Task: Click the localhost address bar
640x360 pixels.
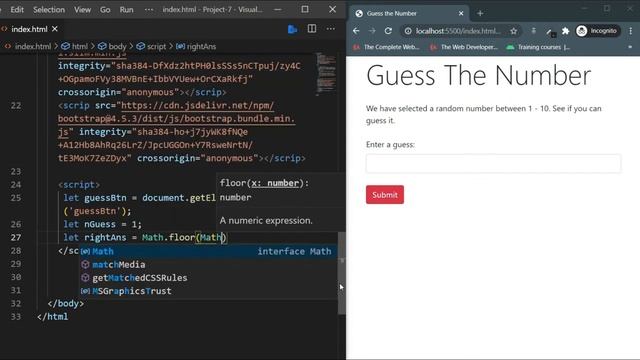Action: [x=458, y=31]
